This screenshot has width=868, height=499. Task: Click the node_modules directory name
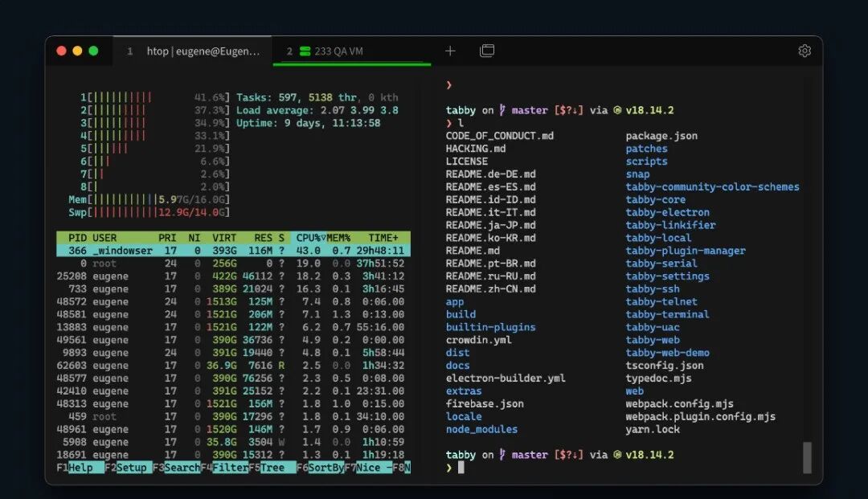tap(481, 429)
